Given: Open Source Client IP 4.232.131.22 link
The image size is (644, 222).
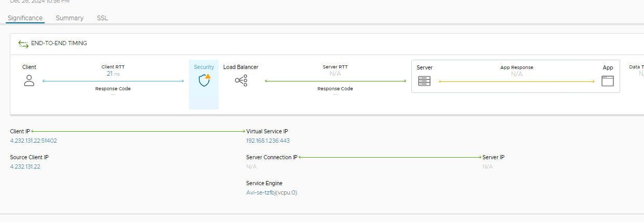Looking at the screenshot, I should tap(25, 166).
